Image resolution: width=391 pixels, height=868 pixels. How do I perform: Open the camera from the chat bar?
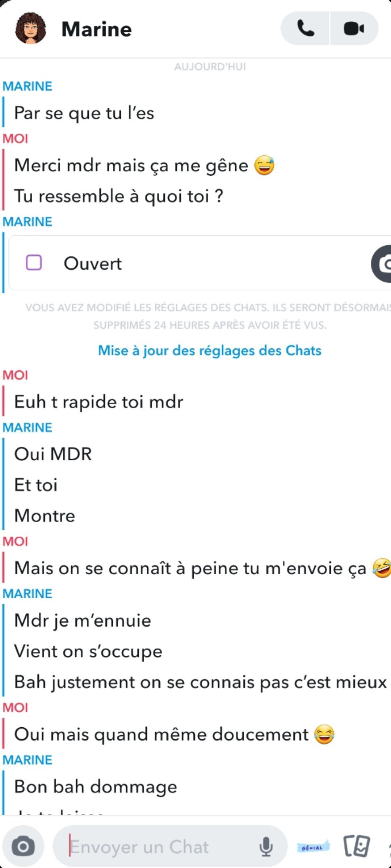pyautogui.click(x=23, y=846)
